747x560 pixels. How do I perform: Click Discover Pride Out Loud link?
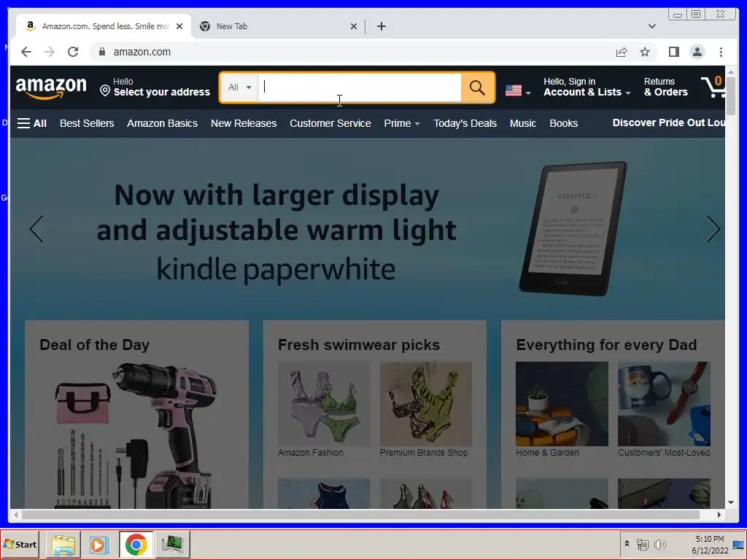click(x=669, y=122)
